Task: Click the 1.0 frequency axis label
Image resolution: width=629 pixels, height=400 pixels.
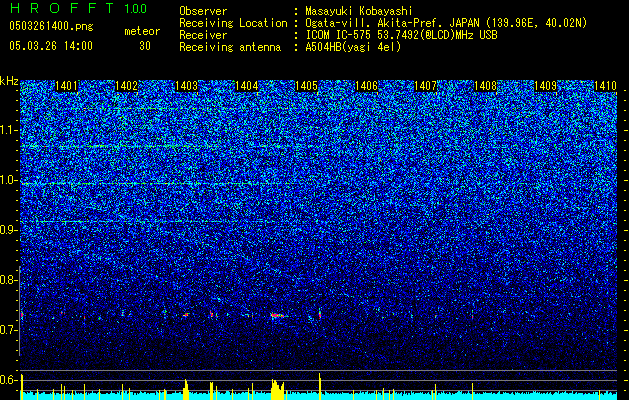Action: [9, 180]
